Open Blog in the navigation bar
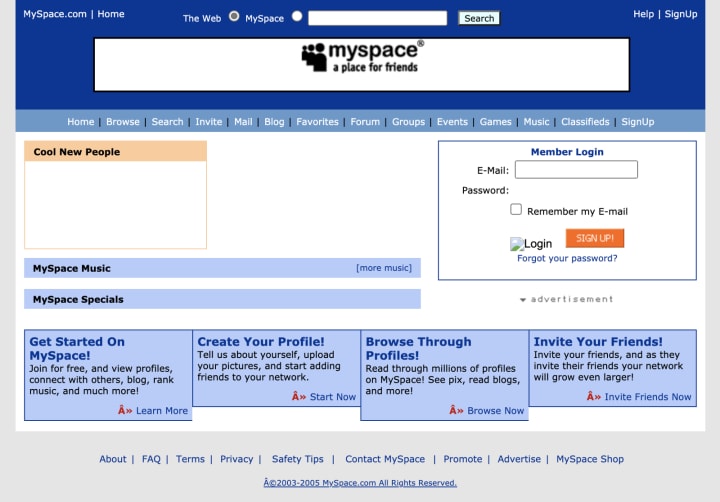Viewport: 720px width, 502px height. click(x=274, y=122)
